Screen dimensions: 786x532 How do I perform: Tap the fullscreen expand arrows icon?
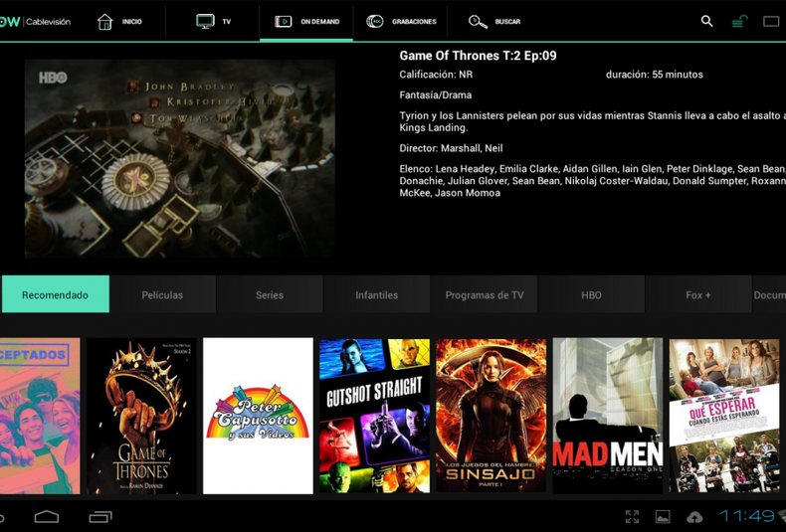(x=632, y=516)
